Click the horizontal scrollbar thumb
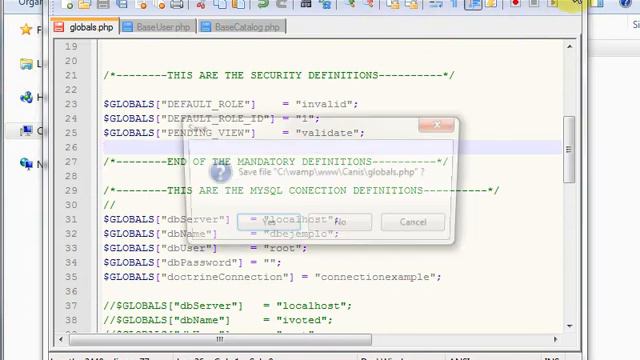This screenshot has height=360, width=640. coord(220,339)
